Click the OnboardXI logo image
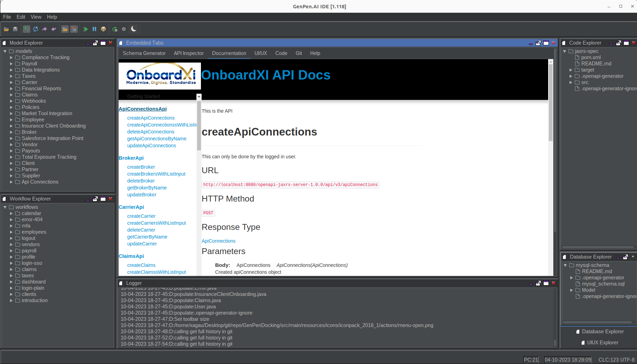This screenshot has width=637, height=364. (x=160, y=76)
